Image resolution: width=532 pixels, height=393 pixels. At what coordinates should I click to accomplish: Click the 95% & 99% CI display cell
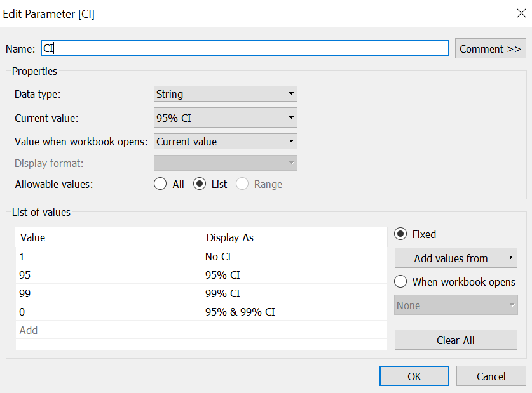click(x=294, y=312)
